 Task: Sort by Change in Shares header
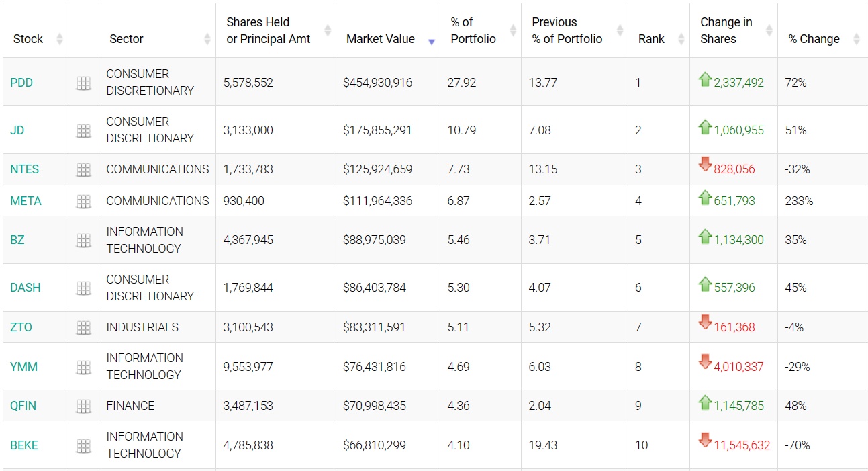tap(726, 31)
